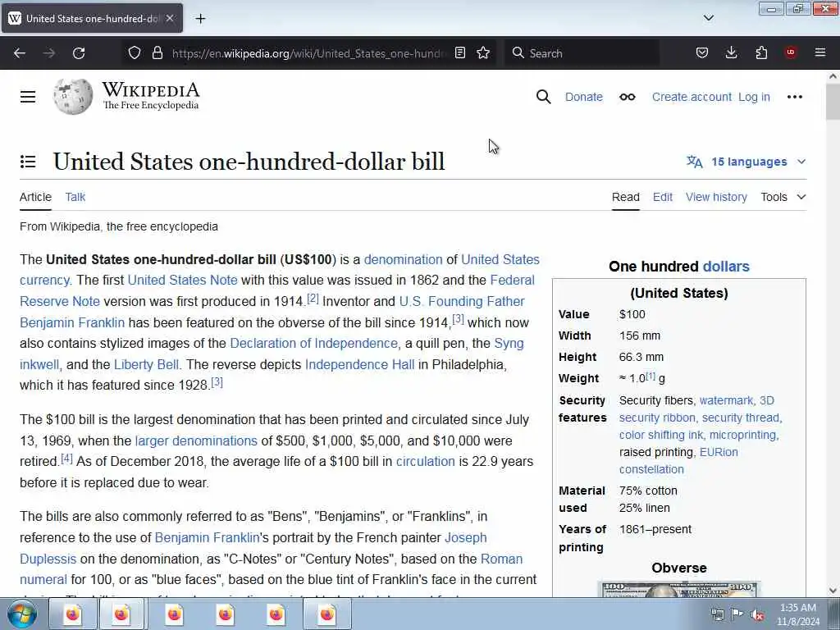Image resolution: width=840 pixels, height=630 pixels.
Task: Open the List all tabs chevron
Action: (708, 18)
